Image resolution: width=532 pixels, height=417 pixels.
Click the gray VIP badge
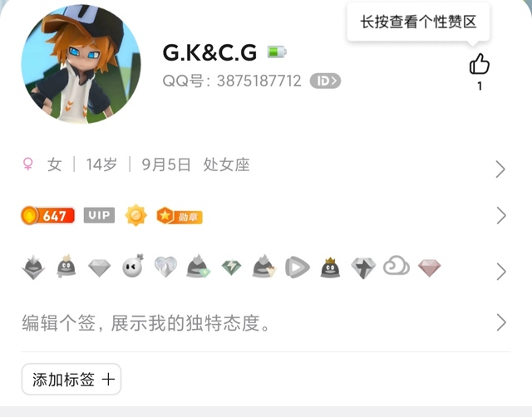pyautogui.click(x=99, y=215)
